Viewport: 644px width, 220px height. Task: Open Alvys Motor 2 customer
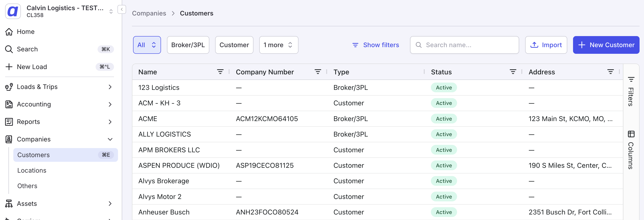point(377,197)
